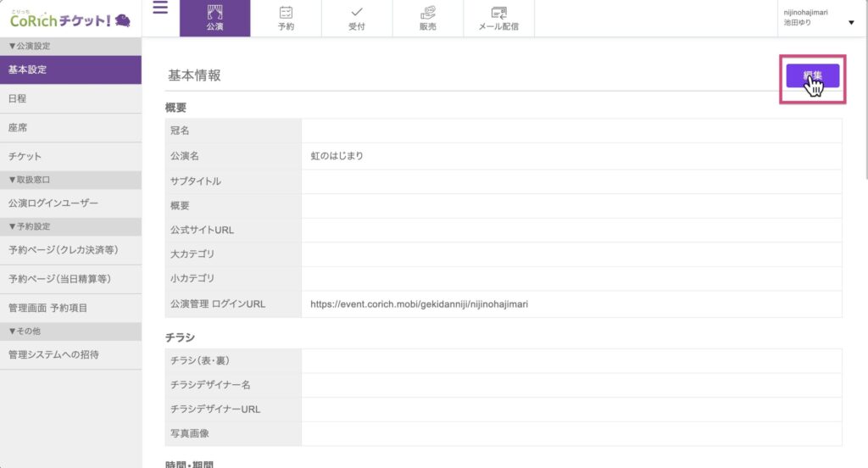The image size is (868, 468).
Task: Open the nijinohajimari account dropdown
Action: pyautogui.click(x=850, y=23)
